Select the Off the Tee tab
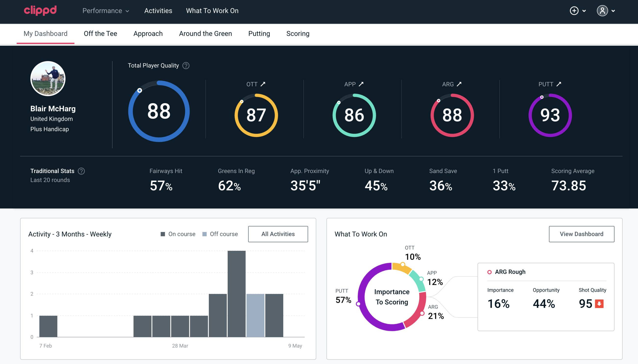The height and width of the screenshot is (364, 638). [x=100, y=33]
